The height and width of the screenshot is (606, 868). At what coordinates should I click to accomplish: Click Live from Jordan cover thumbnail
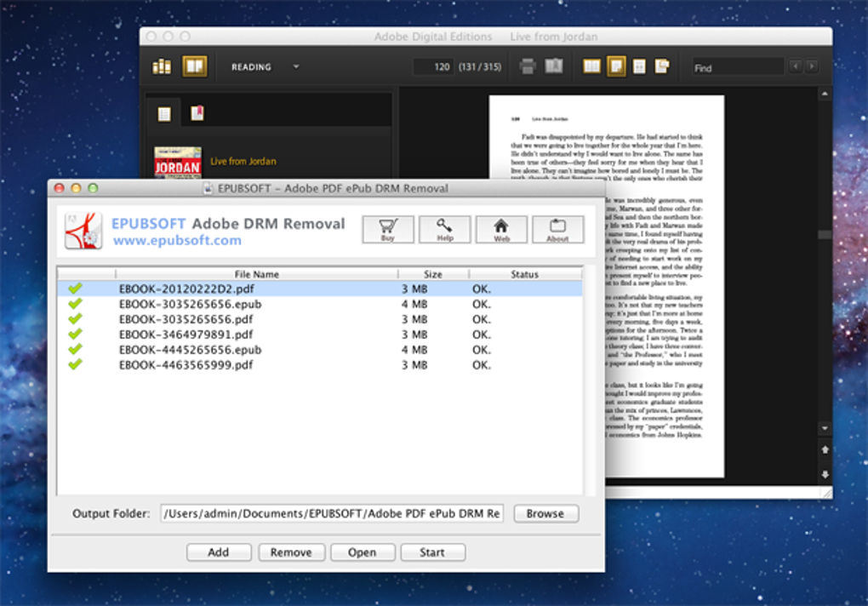pyautogui.click(x=177, y=163)
